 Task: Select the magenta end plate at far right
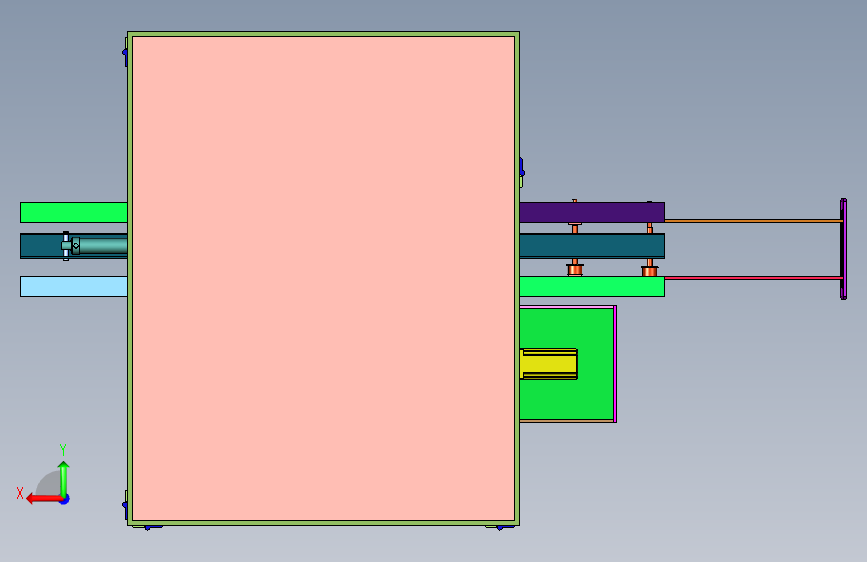click(843, 249)
